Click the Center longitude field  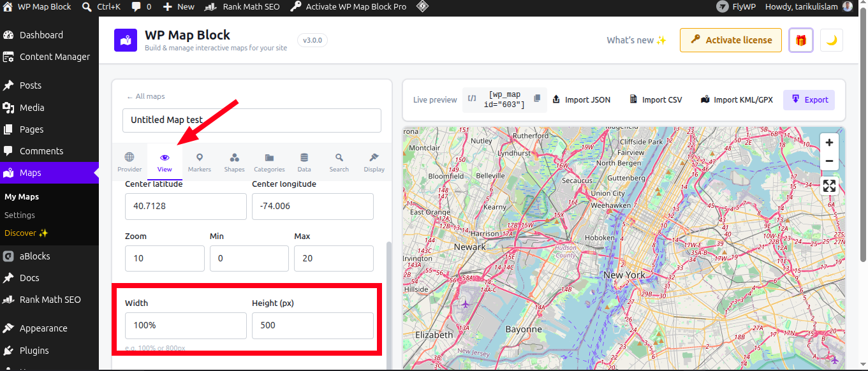click(313, 207)
